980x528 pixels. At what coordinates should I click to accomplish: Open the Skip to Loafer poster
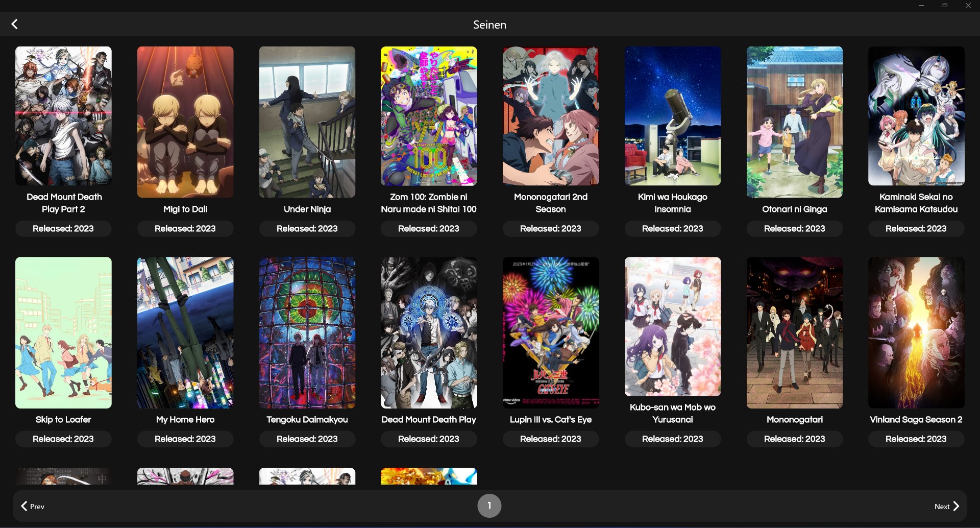coord(63,332)
